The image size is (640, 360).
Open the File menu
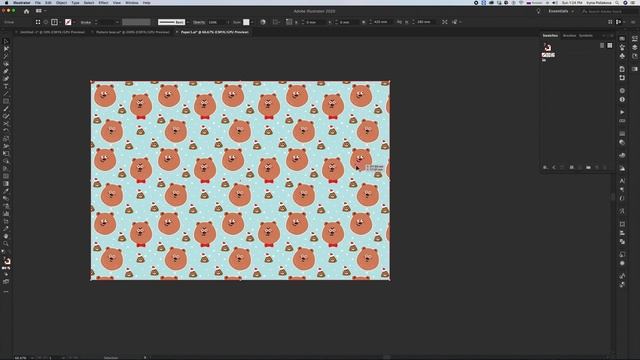pyautogui.click(x=38, y=2)
